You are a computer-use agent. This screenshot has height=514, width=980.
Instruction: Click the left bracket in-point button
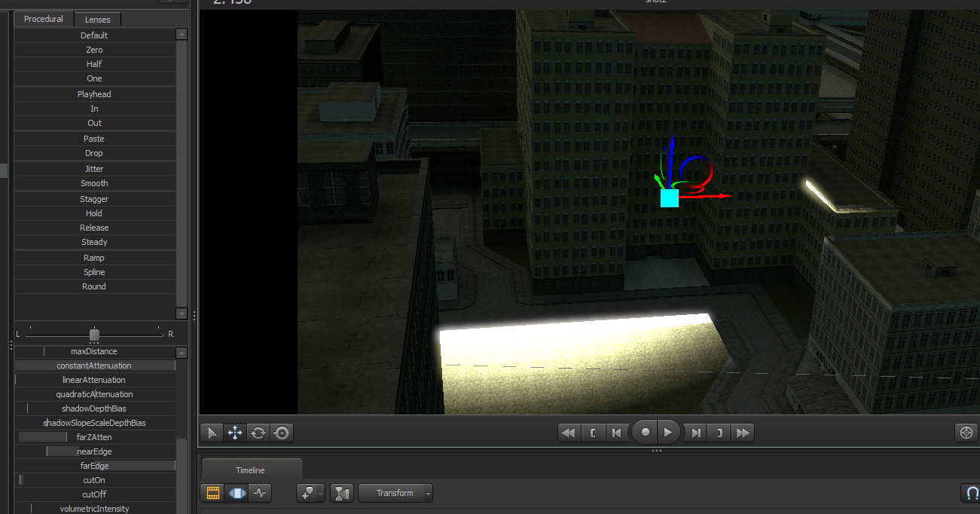(593, 433)
